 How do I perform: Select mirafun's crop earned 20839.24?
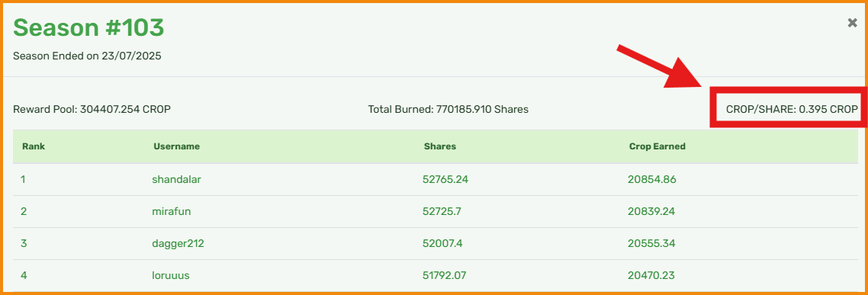652,211
